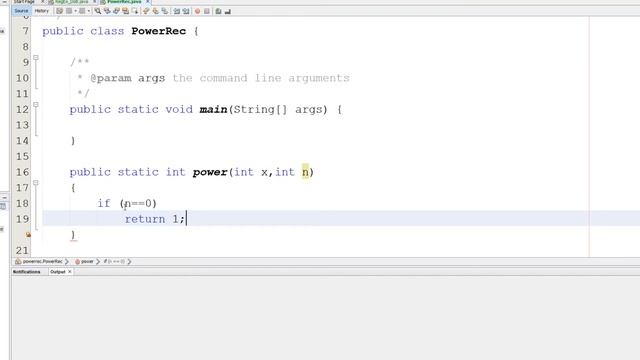Toggle Rectangular Selection mode icon
The image size is (640, 360).
click(135, 11)
